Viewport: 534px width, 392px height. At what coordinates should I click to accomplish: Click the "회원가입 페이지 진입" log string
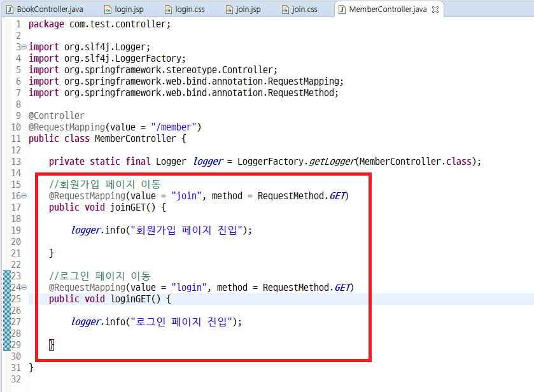(186, 230)
